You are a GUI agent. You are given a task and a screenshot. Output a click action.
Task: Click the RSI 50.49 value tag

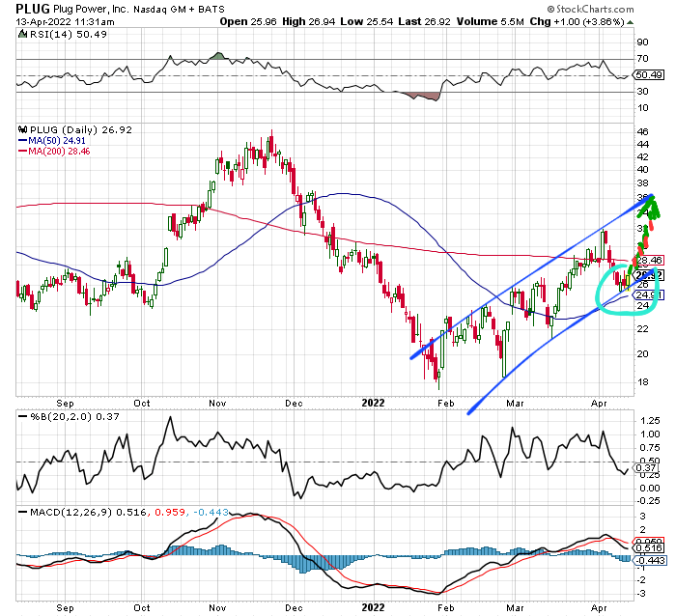(x=649, y=74)
